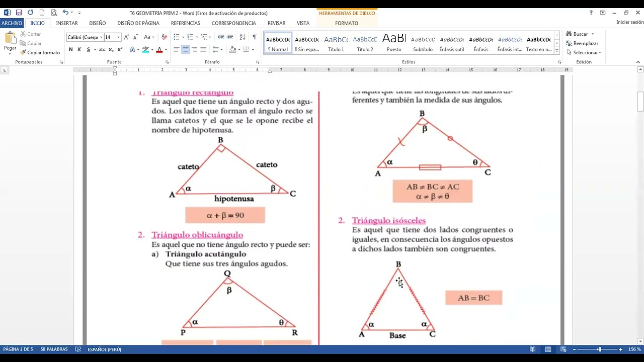Click the spelling check icon in status bar

pyautogui.click(x=78, y=349)
